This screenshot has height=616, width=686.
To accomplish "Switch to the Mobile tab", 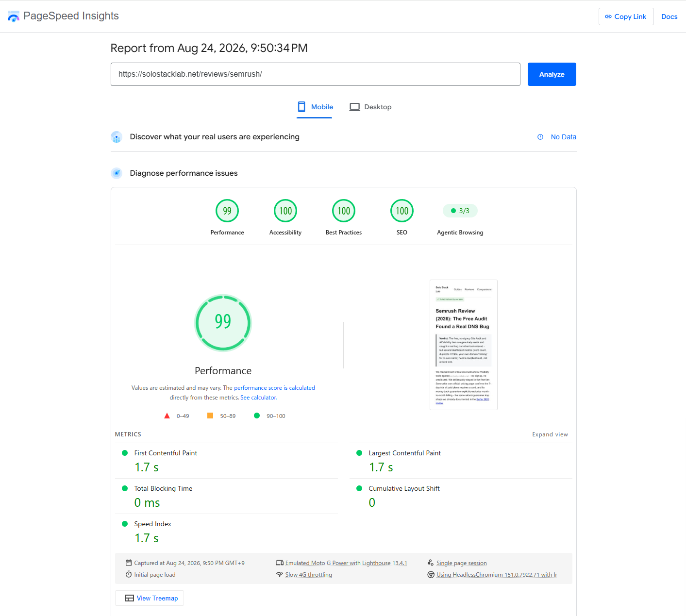I will (x=315, y=107).
